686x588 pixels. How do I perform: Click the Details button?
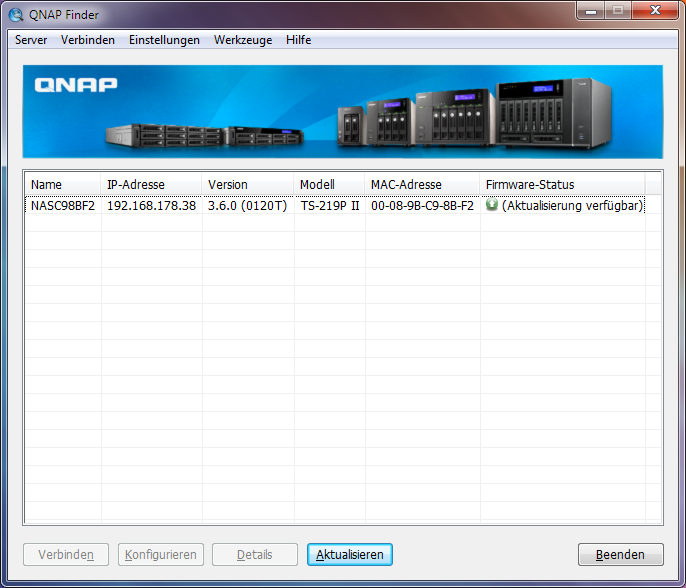pyautogui.click(x=255, y=554)
